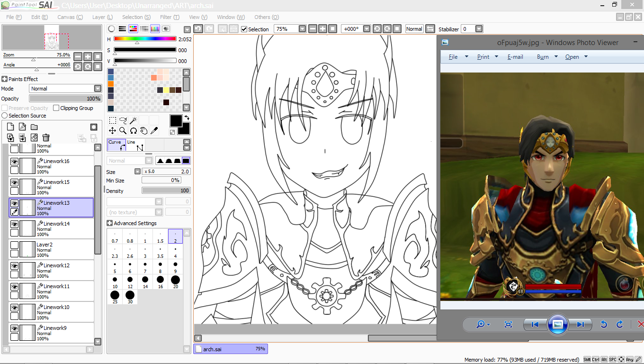Viewport: 644px width, 364px height.
Task: Go to previous image in Photo Viewer
Action: click(535, 324)
